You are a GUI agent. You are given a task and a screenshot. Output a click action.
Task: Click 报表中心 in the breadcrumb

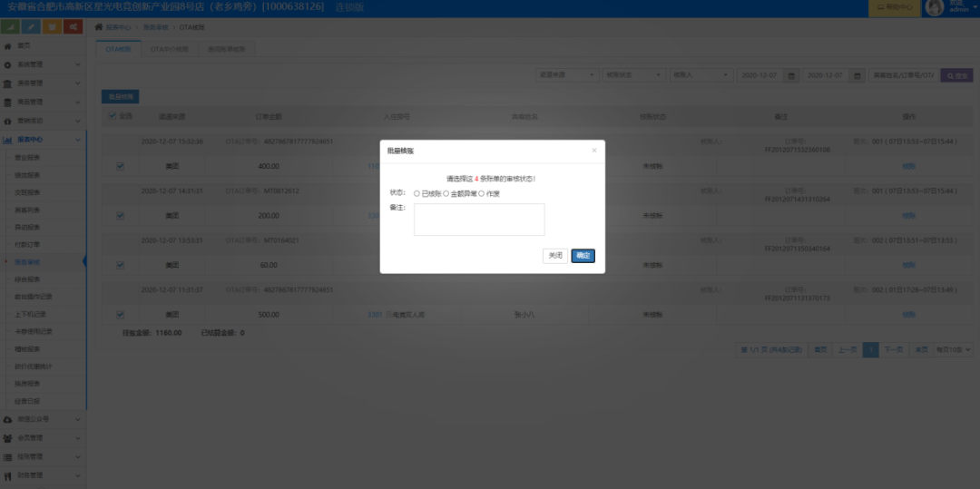[119, 27]
